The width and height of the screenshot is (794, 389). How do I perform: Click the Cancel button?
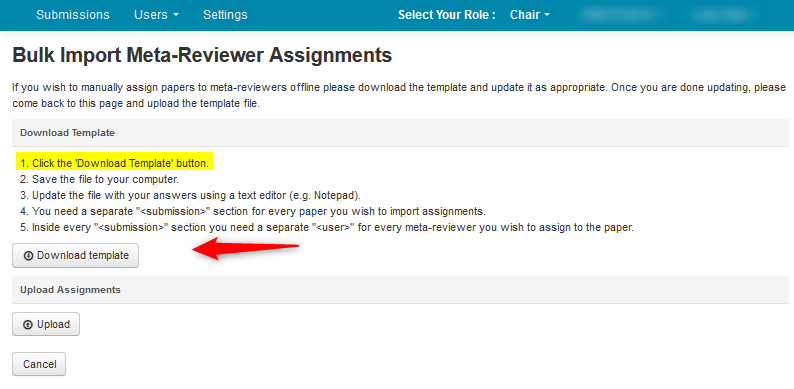(39, 364)
